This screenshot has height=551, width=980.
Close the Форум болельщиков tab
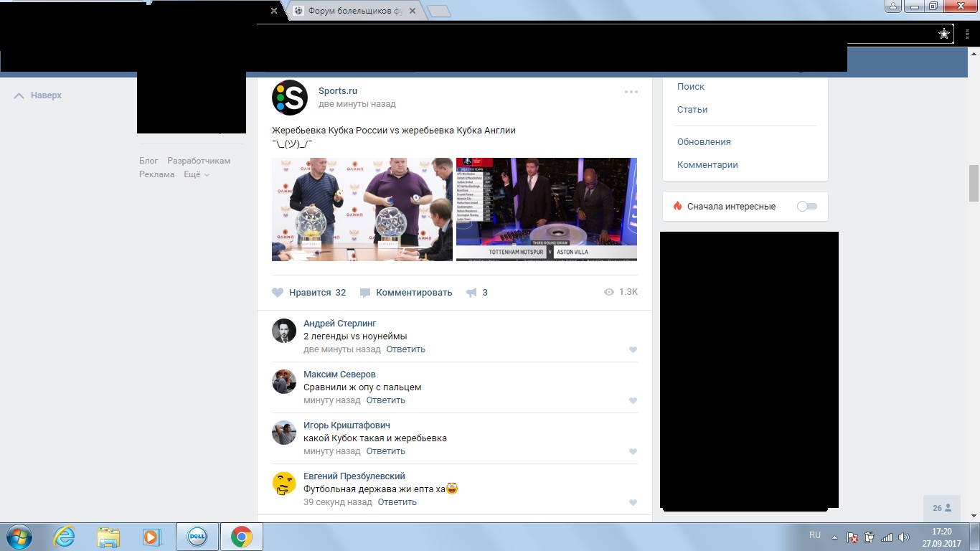[x=412, y=11]
